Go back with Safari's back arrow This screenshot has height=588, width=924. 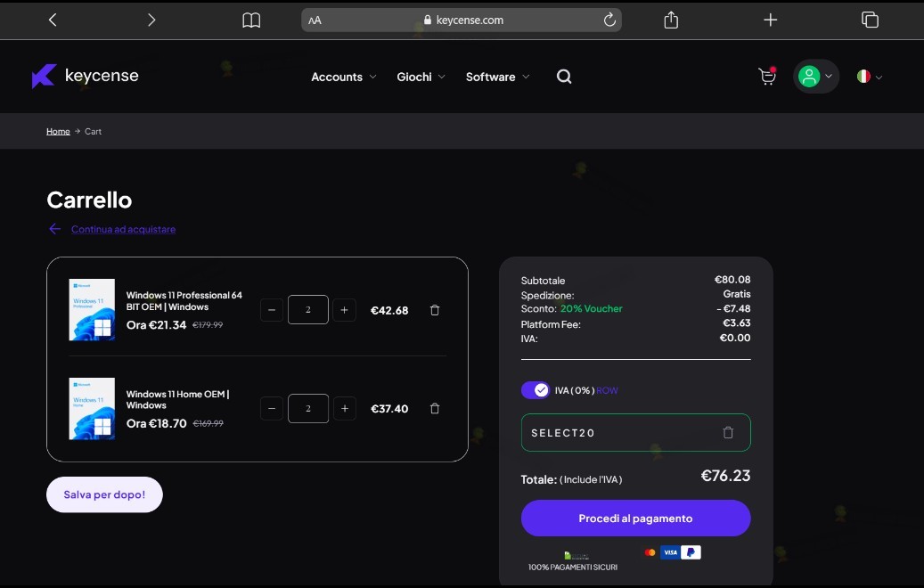pos(53,20)
